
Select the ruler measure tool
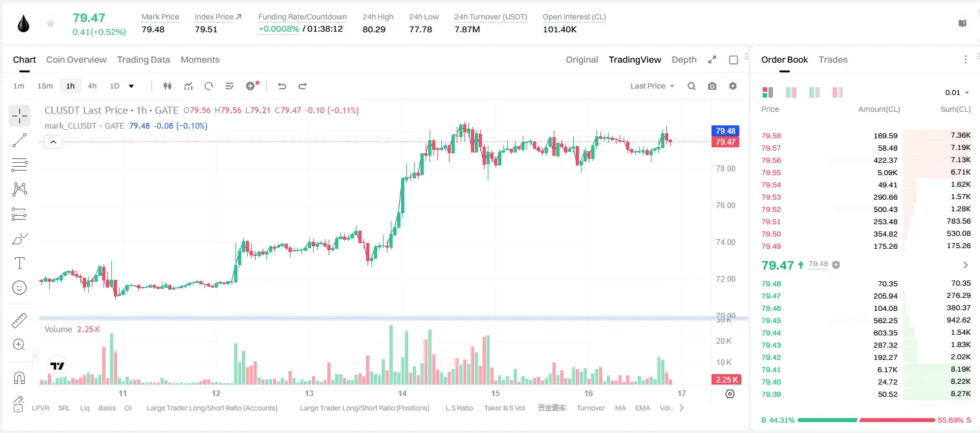point(19,320)
